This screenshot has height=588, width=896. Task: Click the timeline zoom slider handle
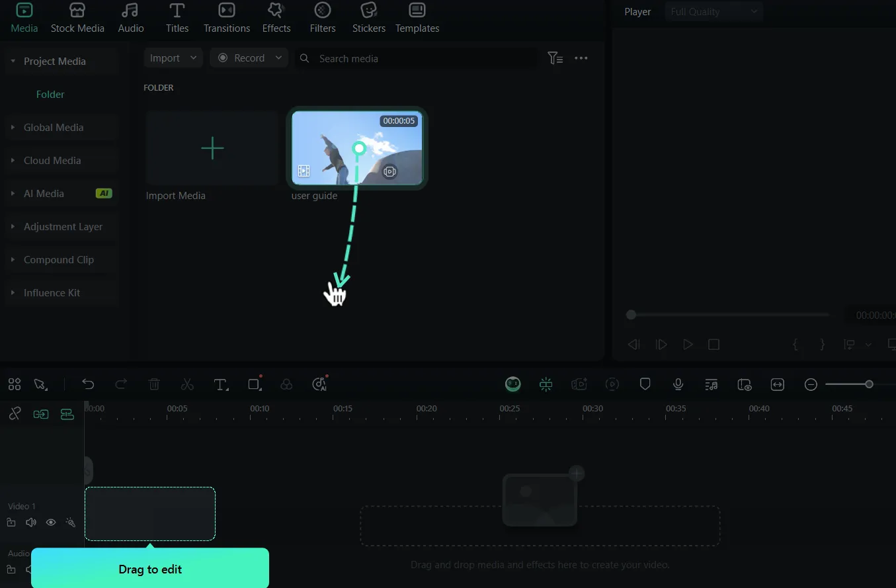click(869, 384)
